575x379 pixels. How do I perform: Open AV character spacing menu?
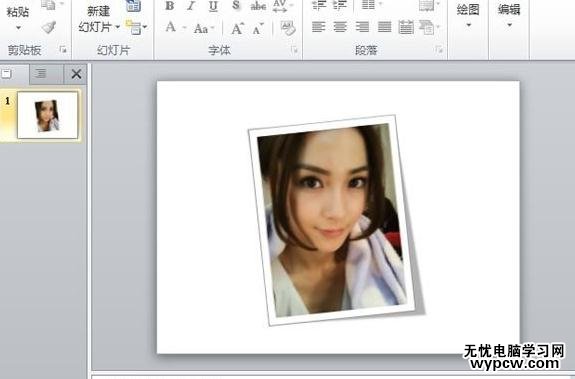(x=283, y=5)
